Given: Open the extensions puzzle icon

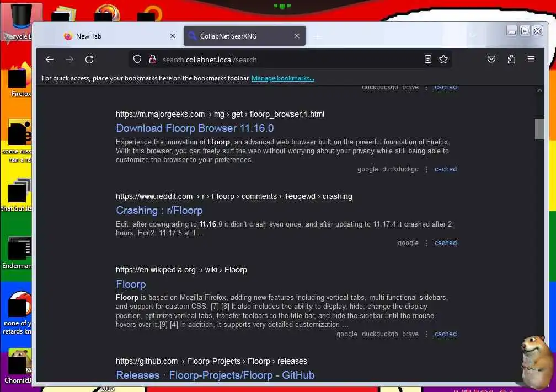Looking at the screenshot, I should click(x=511, y=59).
